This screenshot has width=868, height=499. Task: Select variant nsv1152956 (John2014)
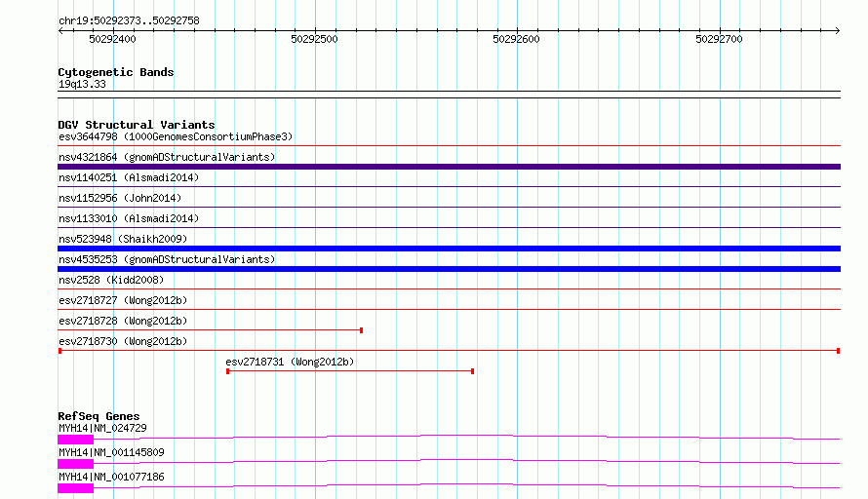(120, 198)
